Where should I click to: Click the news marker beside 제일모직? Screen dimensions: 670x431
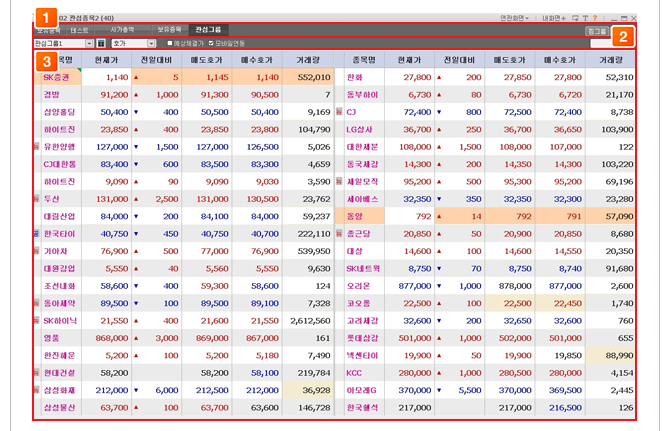pyautogui.click(x=339, y=182)
